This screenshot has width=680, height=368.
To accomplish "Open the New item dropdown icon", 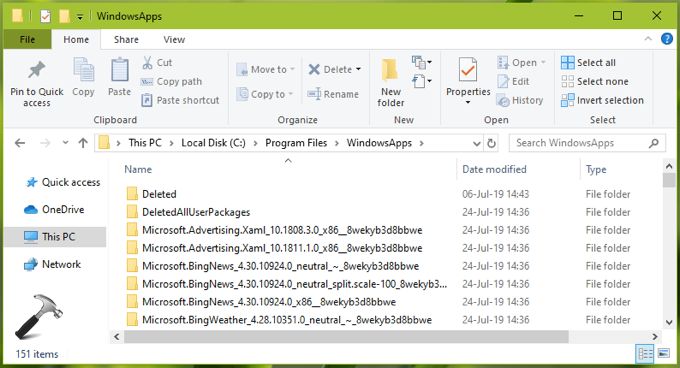I will tap(422, 62).
